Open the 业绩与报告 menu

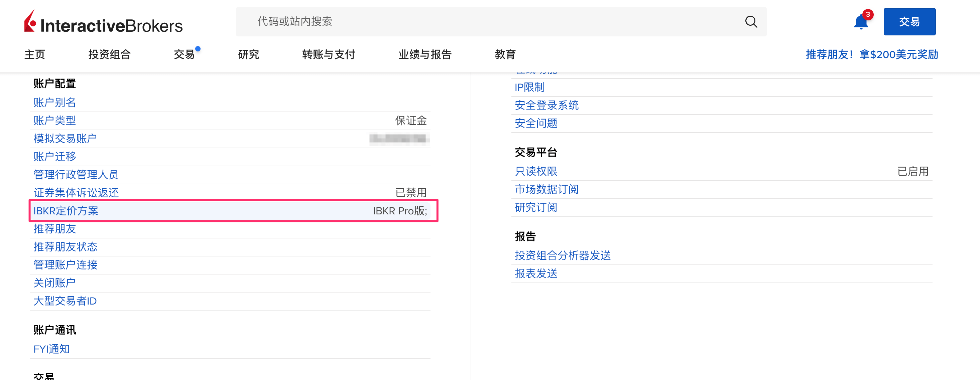click(424, 54)
